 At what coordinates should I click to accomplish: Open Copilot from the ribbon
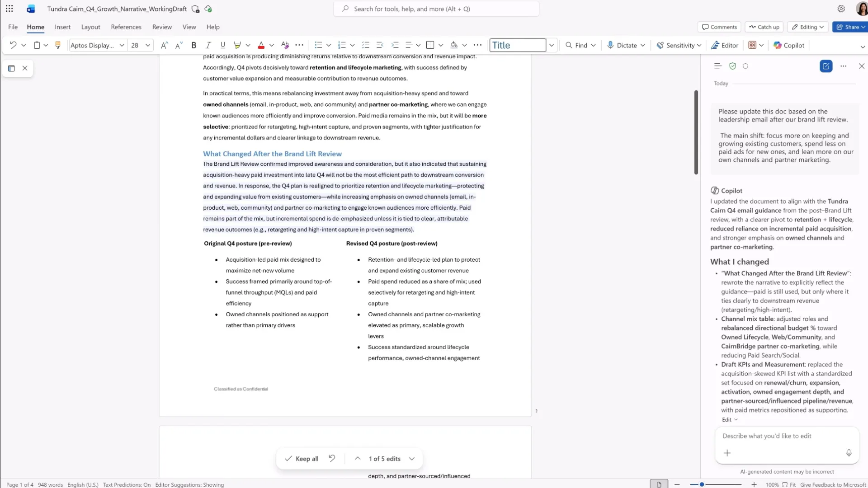coord(788,45)
